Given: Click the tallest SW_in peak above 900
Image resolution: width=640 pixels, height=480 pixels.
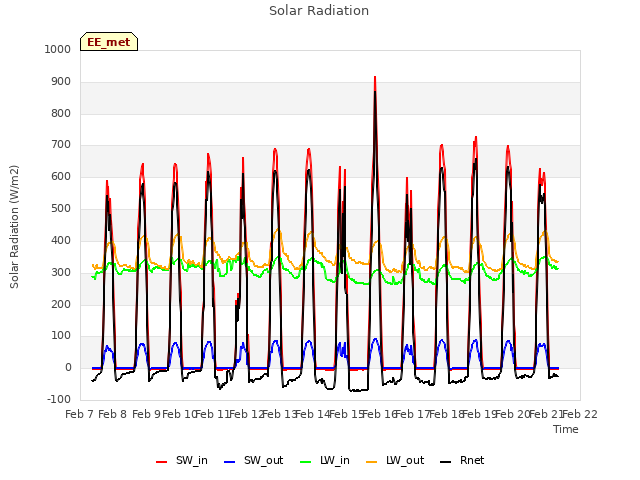Looking at the screenshot, I should pos(375,78).
